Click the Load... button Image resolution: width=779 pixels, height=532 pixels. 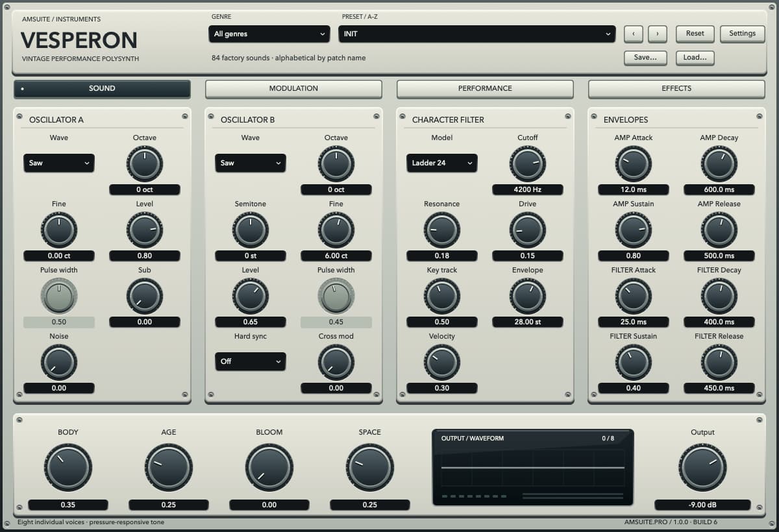[x=695, y=58]
